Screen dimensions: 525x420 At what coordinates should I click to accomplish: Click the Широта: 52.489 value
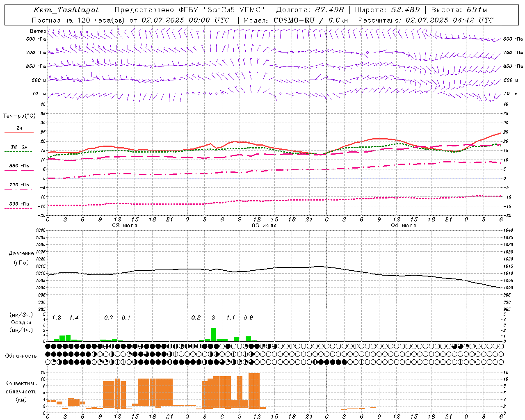pyautogui.click(x=387, y=10)
